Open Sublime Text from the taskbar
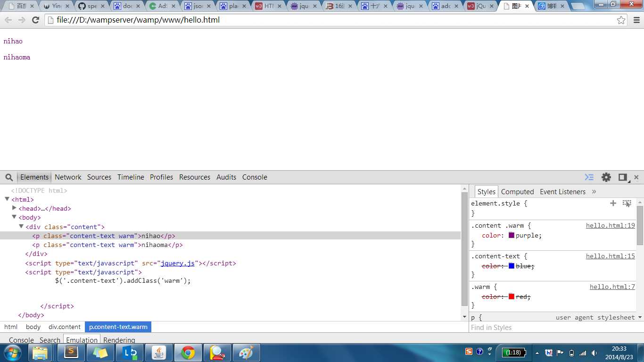The image size is (644, 362). (71, 353)
